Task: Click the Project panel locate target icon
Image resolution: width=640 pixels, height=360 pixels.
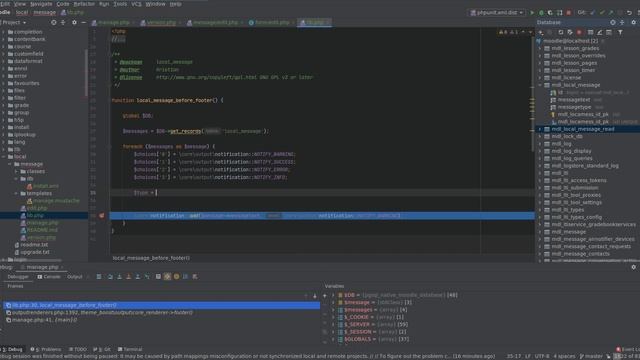Action: pos(53,22)
